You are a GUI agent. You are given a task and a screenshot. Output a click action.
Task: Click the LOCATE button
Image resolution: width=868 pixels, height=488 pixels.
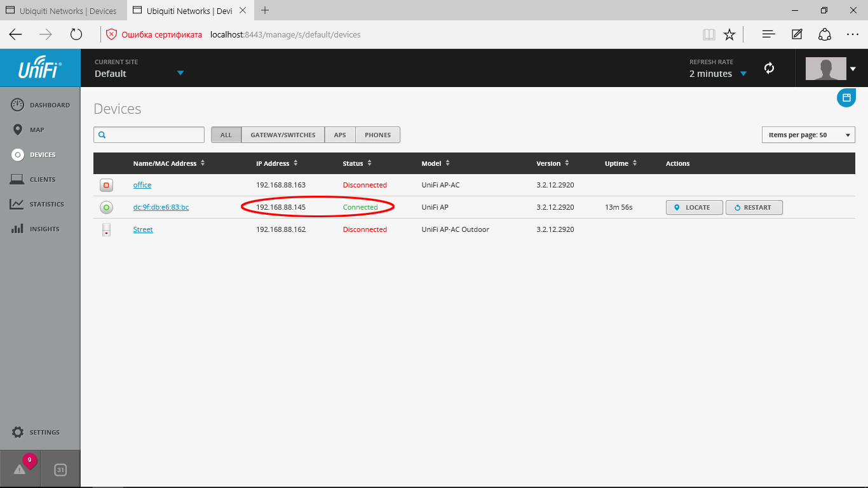[695, 207]
